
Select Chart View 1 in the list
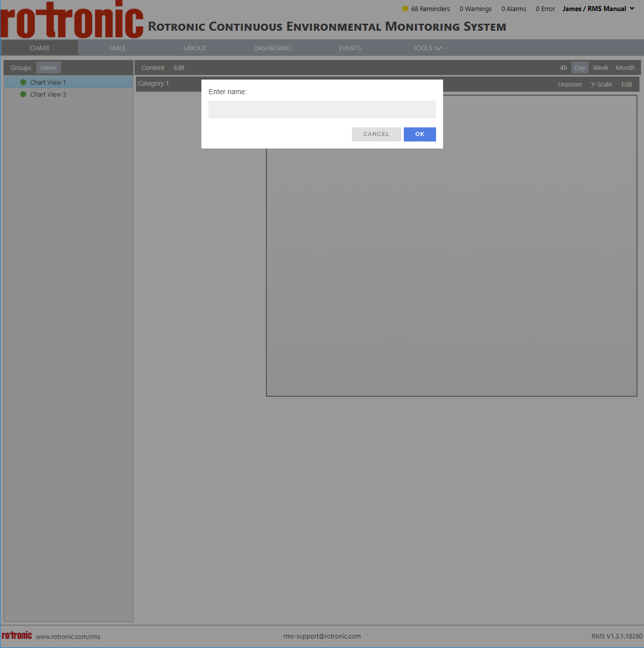[68, 82]
